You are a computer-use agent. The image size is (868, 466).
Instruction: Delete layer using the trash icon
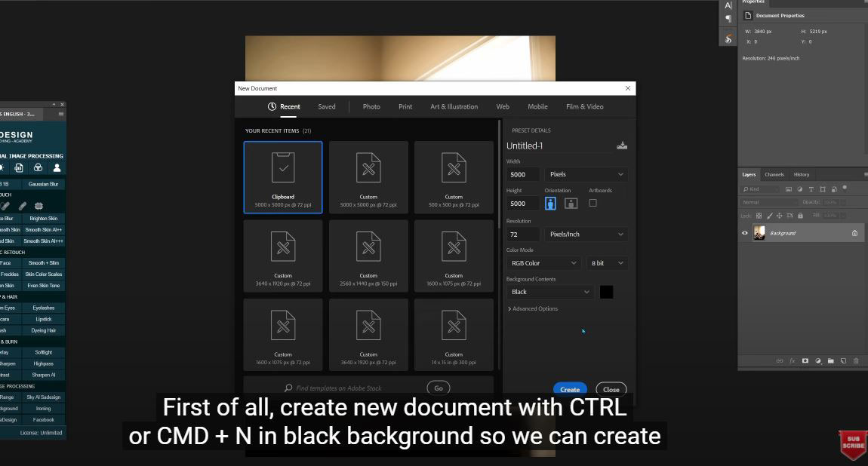click(856, 361)
